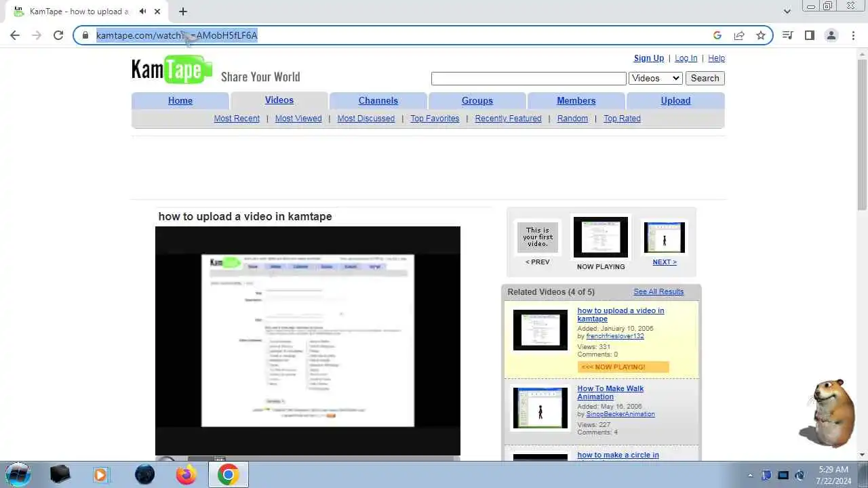Click the video player area
The width and height of the screenshot is (868, 488).
[x=308, y=341]
